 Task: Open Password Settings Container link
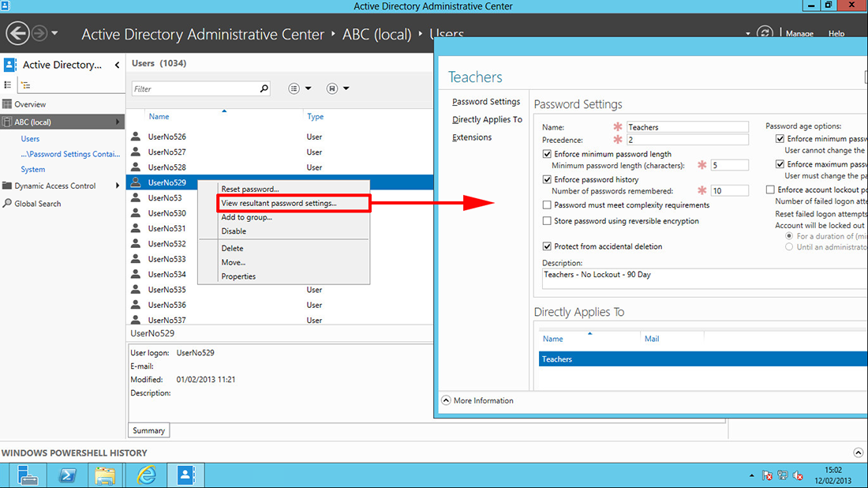(x=70, y=154)
